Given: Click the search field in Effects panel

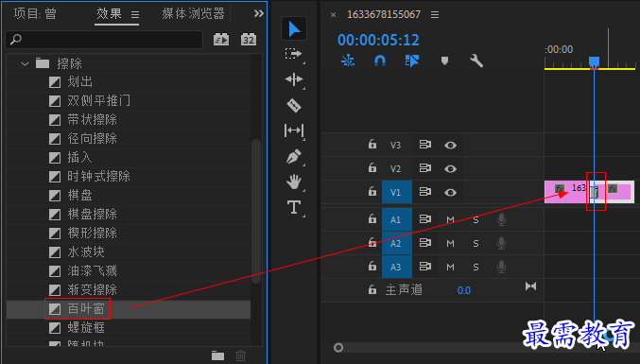Looking at the screenshot, I should [105, 40].
